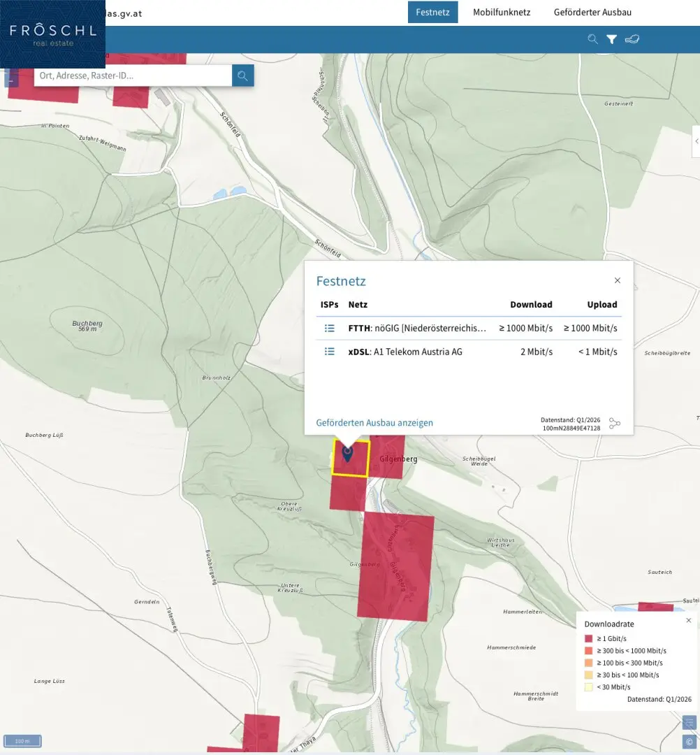Viewport: 700px width, 755px height.
Task: Click raster ID '100mN28849E47128'
Action: pyautogui.click(x=571, y=428)
